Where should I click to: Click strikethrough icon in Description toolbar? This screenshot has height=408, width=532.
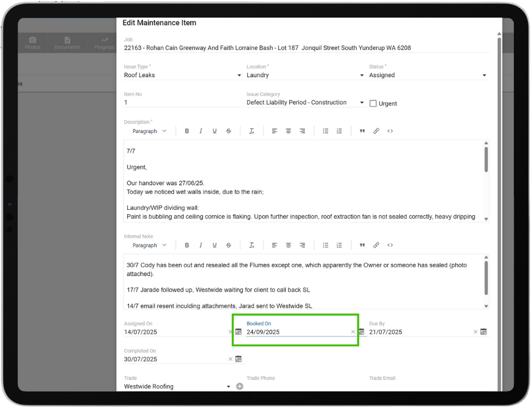(x=229, y=131)
